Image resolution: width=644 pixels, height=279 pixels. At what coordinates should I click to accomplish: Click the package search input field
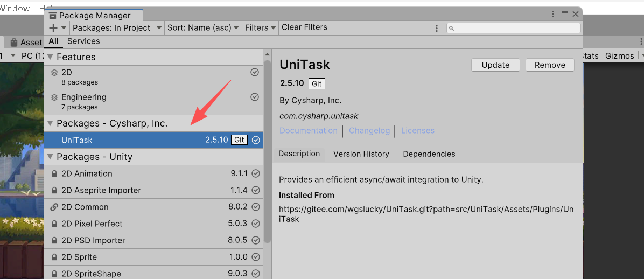coord(513,28)
